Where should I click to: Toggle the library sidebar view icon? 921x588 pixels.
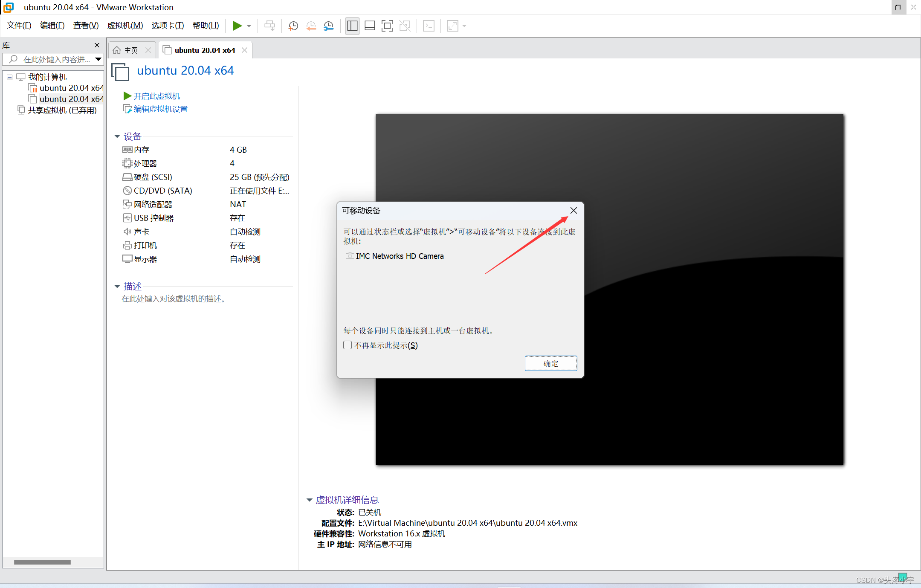click(x=352, y=26)
